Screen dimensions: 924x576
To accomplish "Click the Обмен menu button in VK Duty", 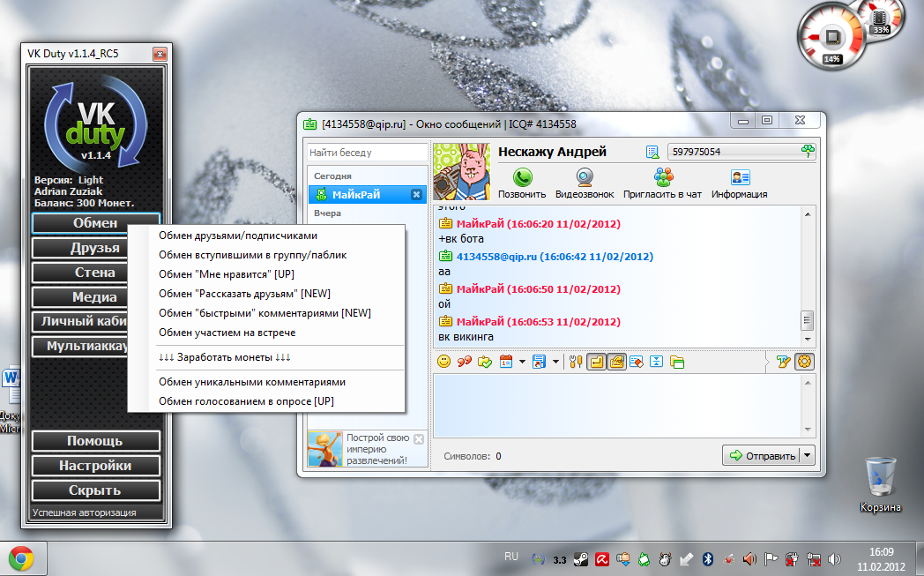I will click(x=95, y=223).
